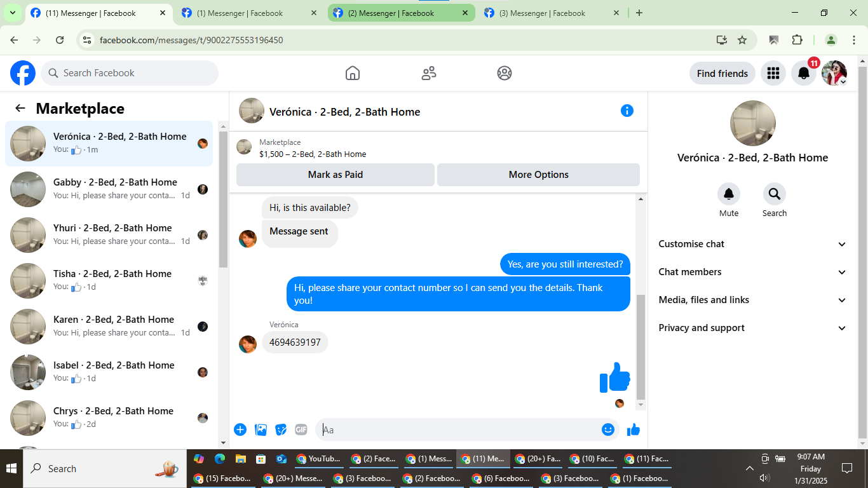
Task: Launch File Explorer from the taskbar
Action: tap(240, 459)
